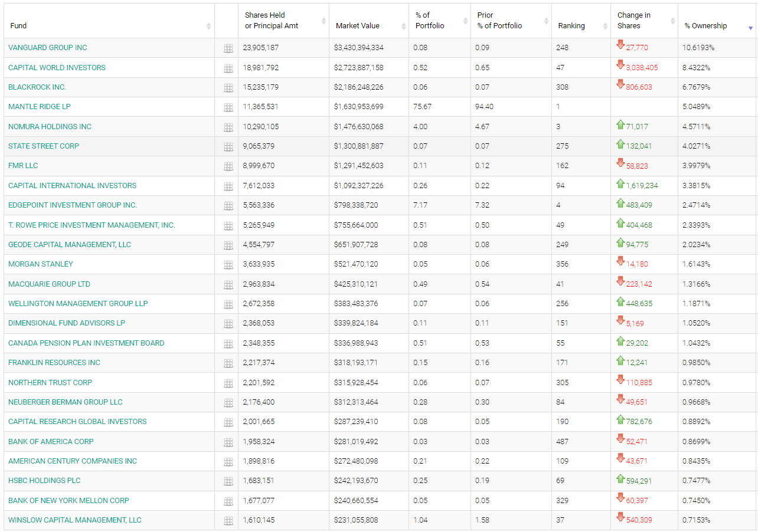Open grid icon for BlackRock Inc. row
Image resolution: width=758 pixels, height=532 pixels.
point(228,88)
